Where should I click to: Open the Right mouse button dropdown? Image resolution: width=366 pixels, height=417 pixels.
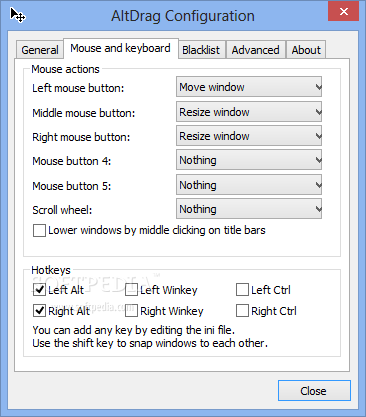pos(249,136)
